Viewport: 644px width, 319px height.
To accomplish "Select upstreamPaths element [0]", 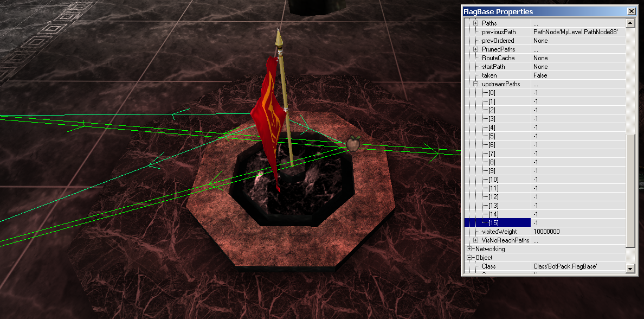I will point(492,93).
